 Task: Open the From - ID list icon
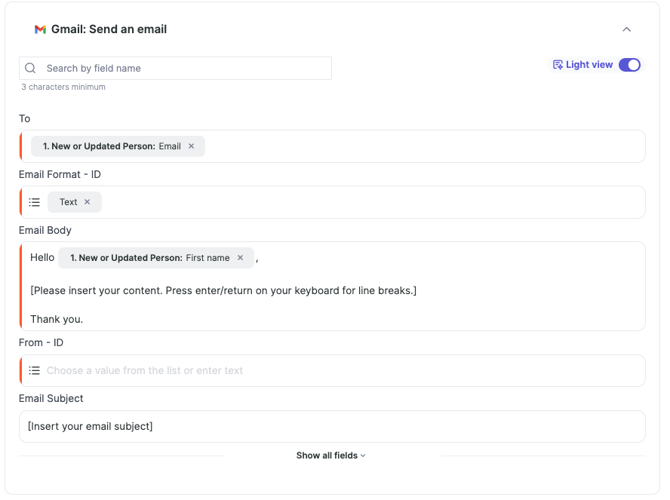tap(34, 370)
